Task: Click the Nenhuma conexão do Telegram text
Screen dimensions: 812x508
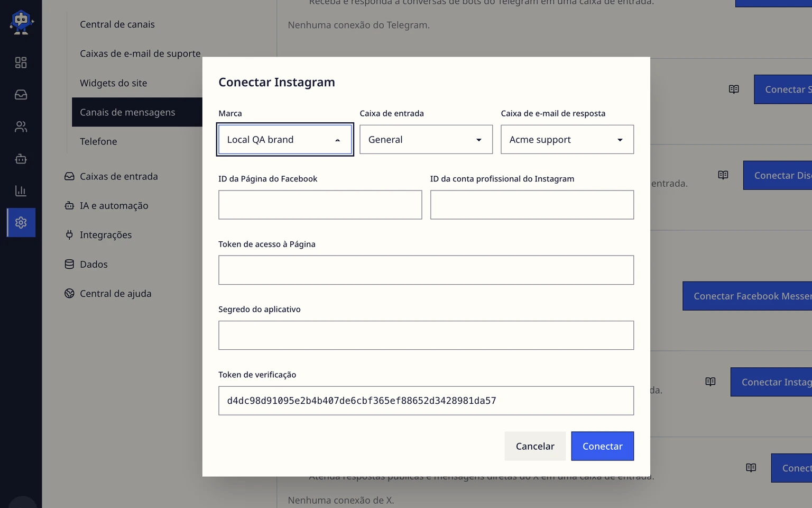Action: coord(358,25)
